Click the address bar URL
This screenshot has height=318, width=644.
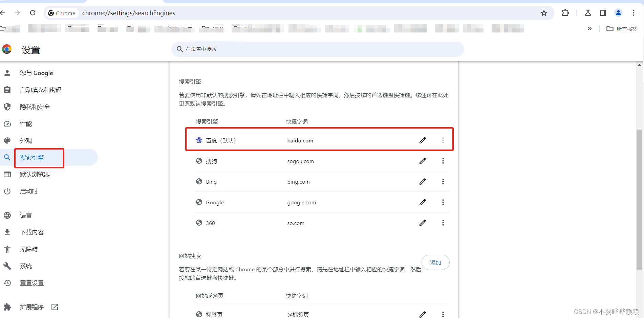129,13
